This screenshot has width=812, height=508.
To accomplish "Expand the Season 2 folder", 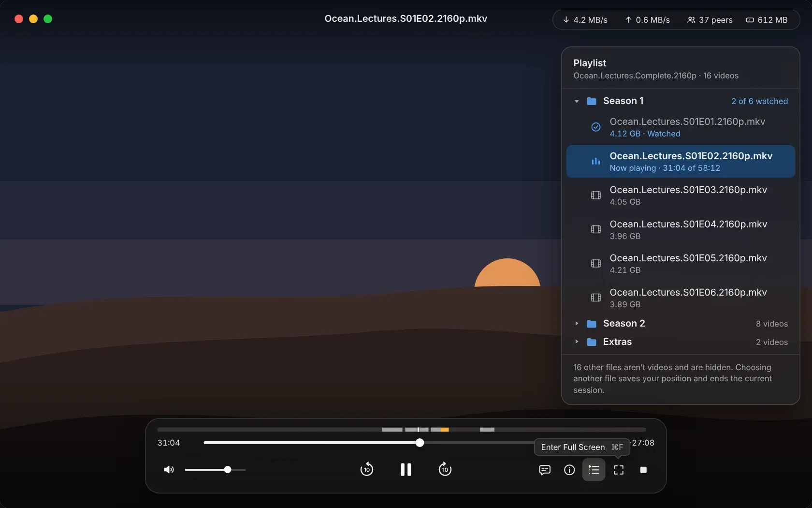I will point(577,323).
